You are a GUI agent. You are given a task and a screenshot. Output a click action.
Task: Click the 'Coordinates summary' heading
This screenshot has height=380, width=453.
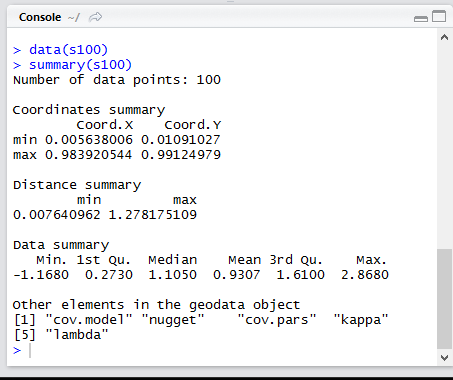tap(89, 110)
